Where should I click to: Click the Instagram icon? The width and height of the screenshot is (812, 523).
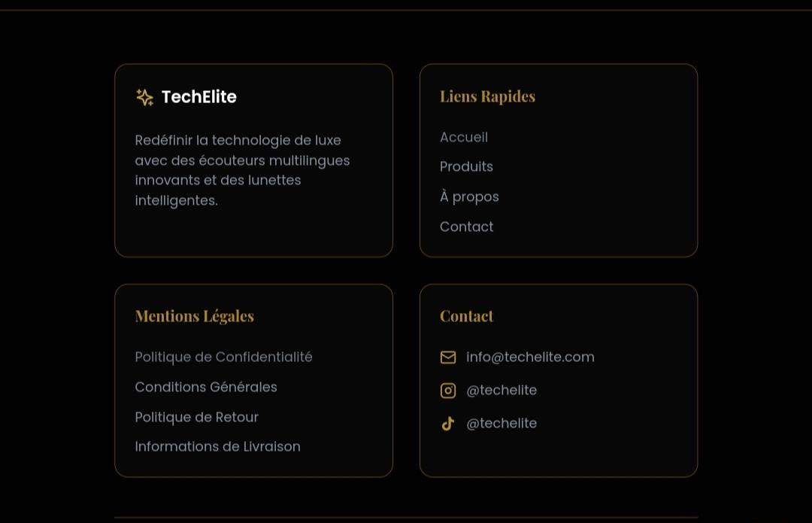(x=448, y=391)
